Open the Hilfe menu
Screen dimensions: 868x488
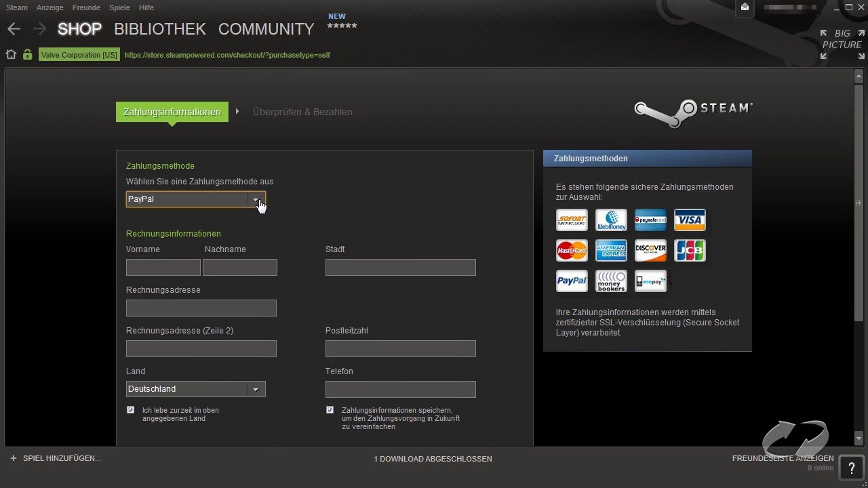pos(146,7)
